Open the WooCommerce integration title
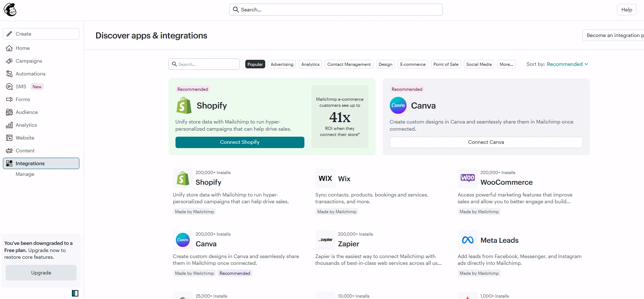644x299 pixels. [506, 182]
